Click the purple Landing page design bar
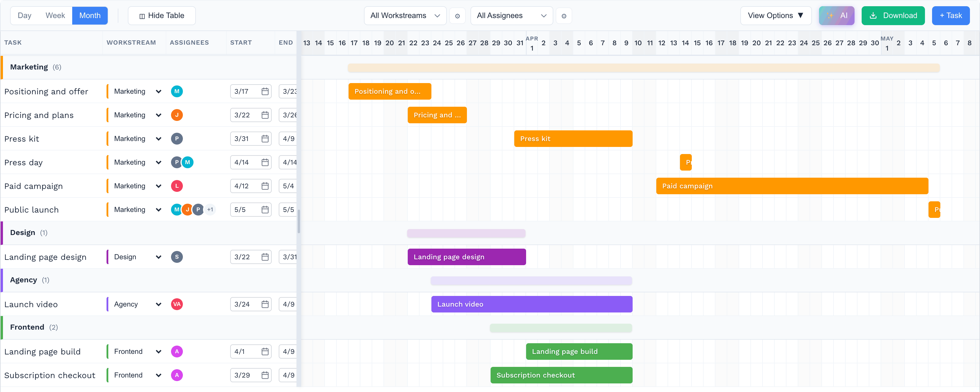Image resolution: width=980 pixels, height=392 pixels. [467, 257]
